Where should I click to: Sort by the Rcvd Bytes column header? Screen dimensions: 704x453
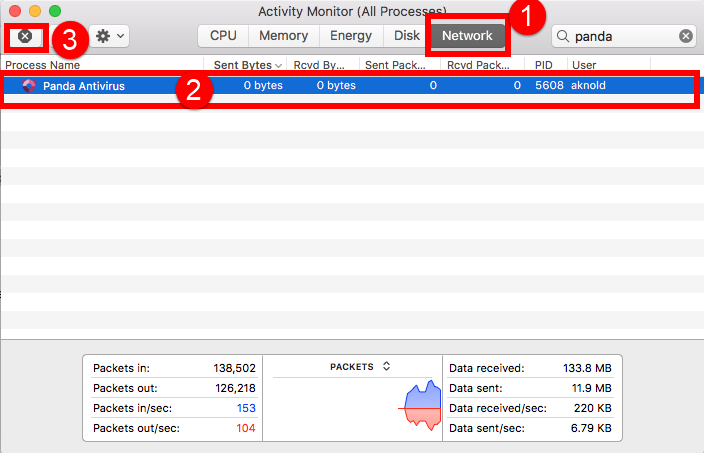click(x=323, y=65)
